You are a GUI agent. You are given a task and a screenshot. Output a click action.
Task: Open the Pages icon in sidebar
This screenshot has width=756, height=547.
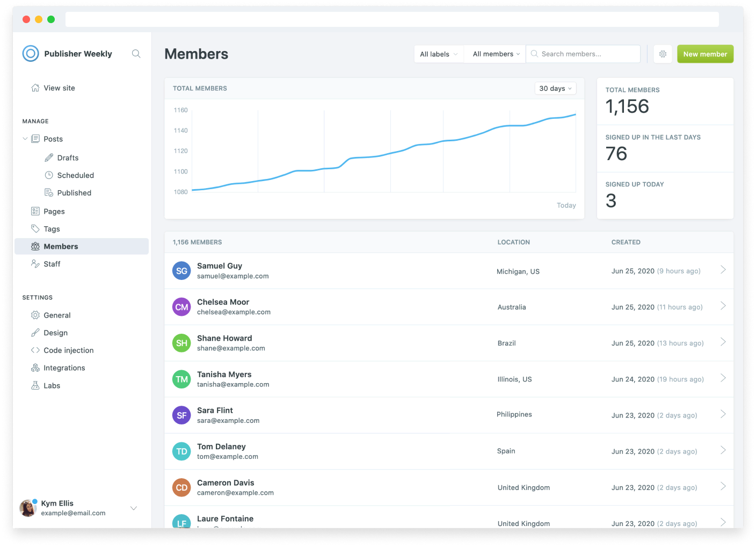click(35, 211)
